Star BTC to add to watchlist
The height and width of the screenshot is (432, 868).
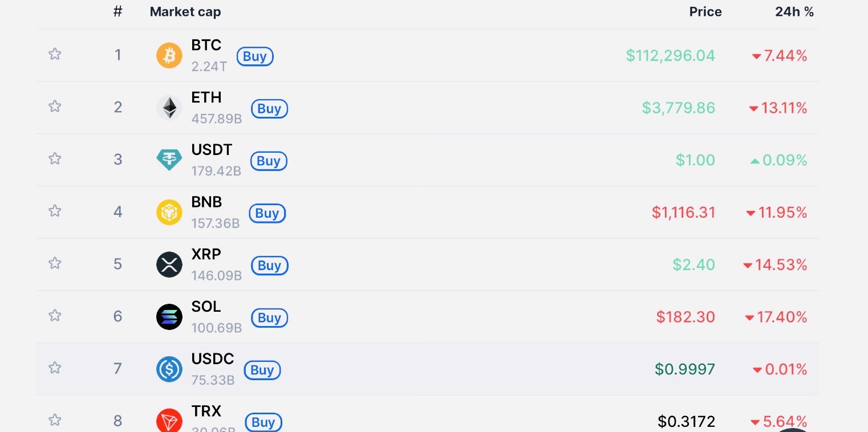tap(55, 54)
